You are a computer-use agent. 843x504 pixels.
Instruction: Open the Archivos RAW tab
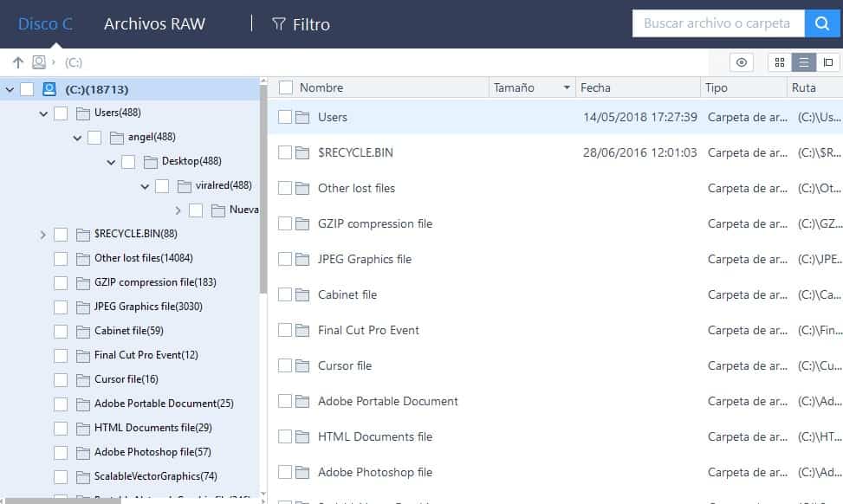tap(154, 24)
